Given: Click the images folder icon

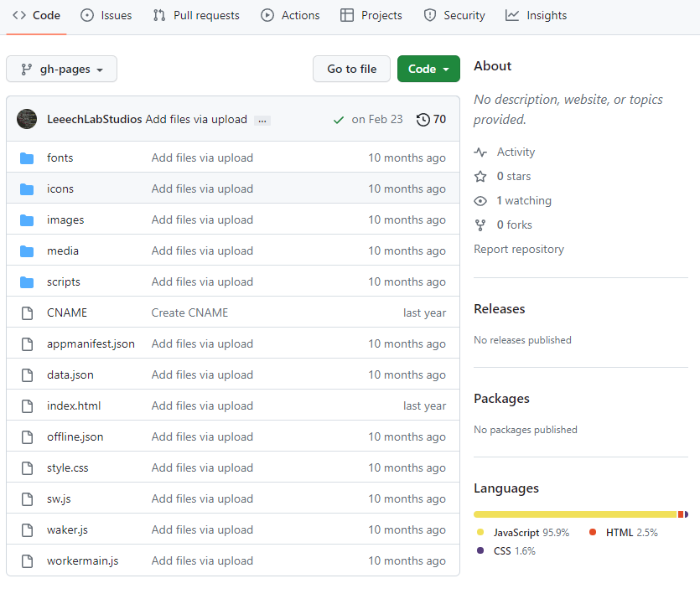Looking at the screenshot, I should [x=27, y=219].
